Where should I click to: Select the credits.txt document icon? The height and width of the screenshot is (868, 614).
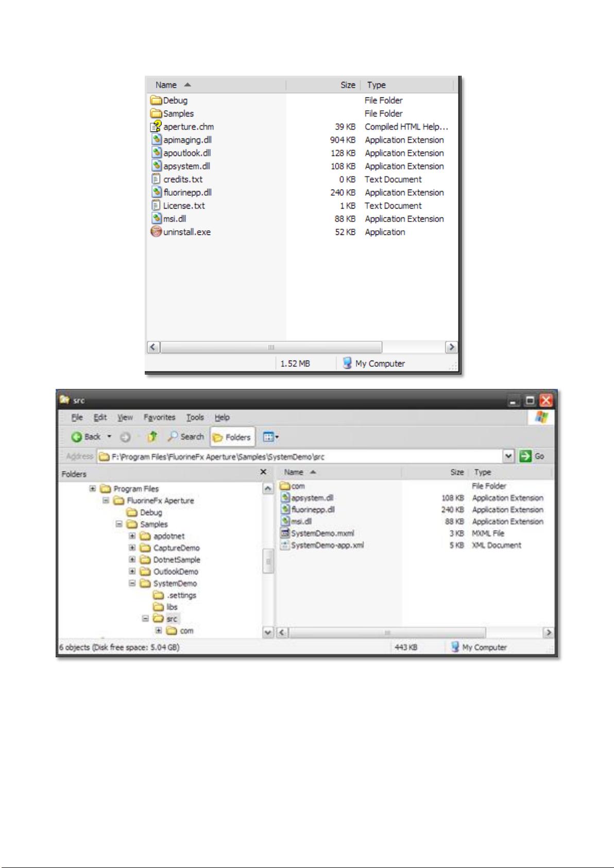tap(156, 179)
